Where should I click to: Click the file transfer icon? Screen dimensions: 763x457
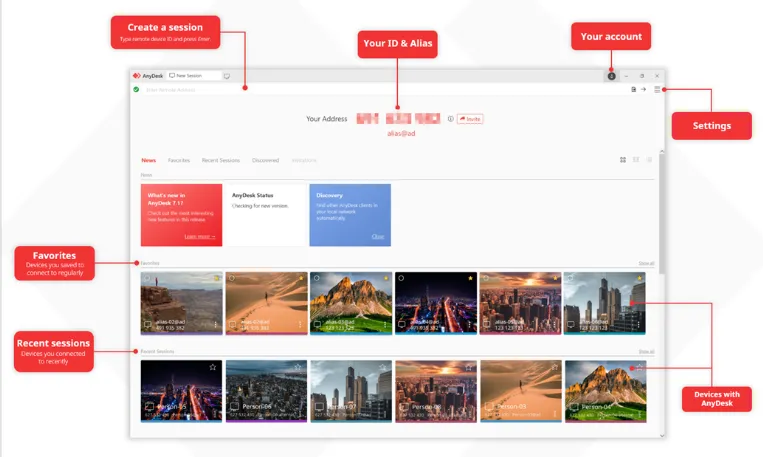tap(634, 90)
